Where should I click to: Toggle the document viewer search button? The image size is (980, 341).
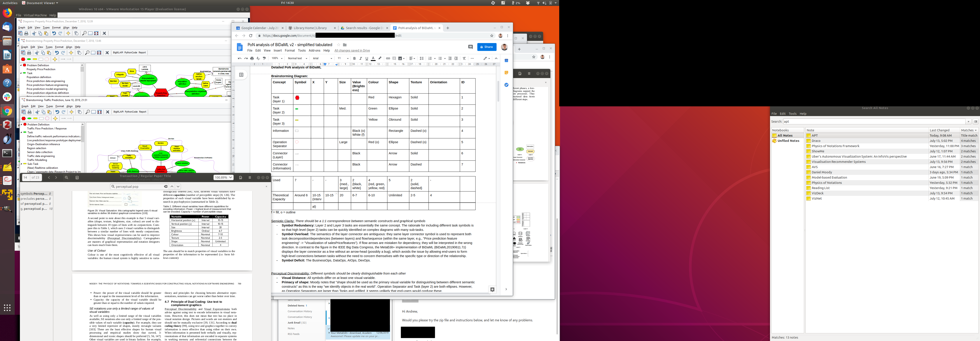tap(66, 177)
